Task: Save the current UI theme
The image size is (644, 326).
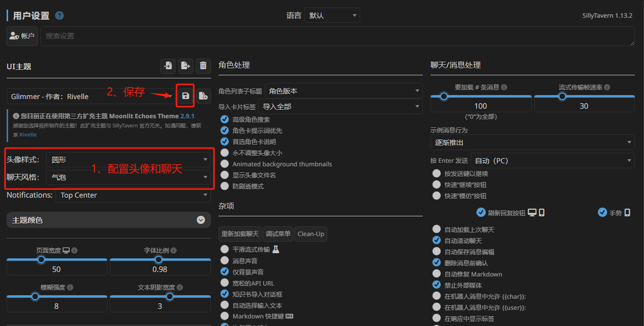Action: click(186, 96)
